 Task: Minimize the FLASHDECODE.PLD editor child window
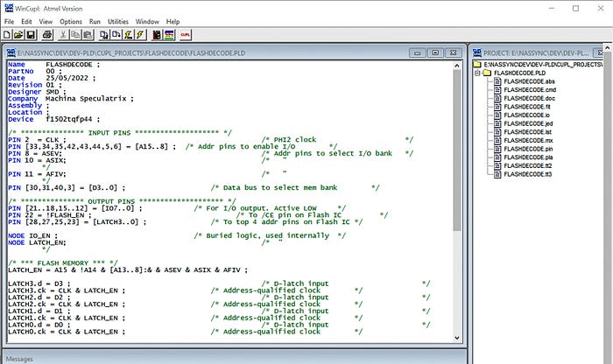[417, 52]
